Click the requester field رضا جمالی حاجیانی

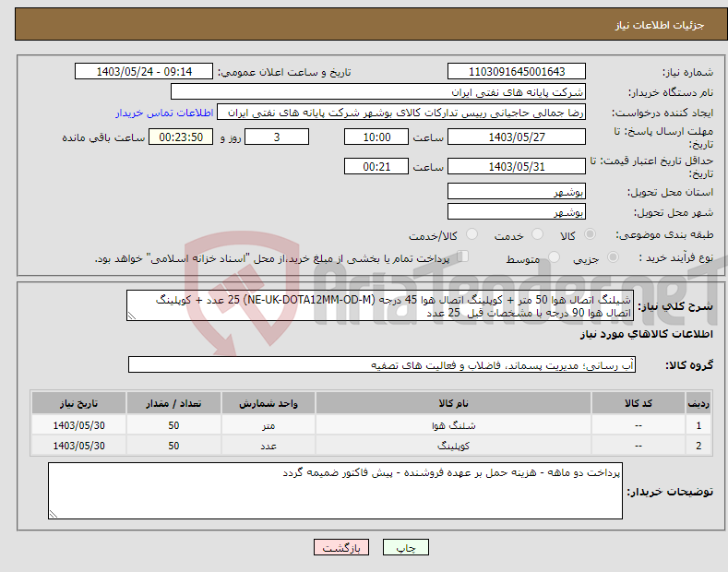coord(401,112)
